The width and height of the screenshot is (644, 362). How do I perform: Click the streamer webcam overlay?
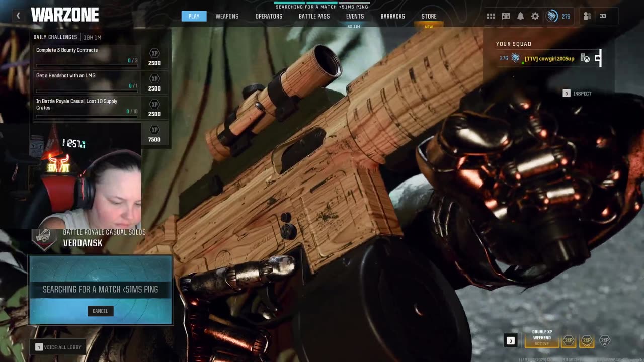[x=70, y=176]
